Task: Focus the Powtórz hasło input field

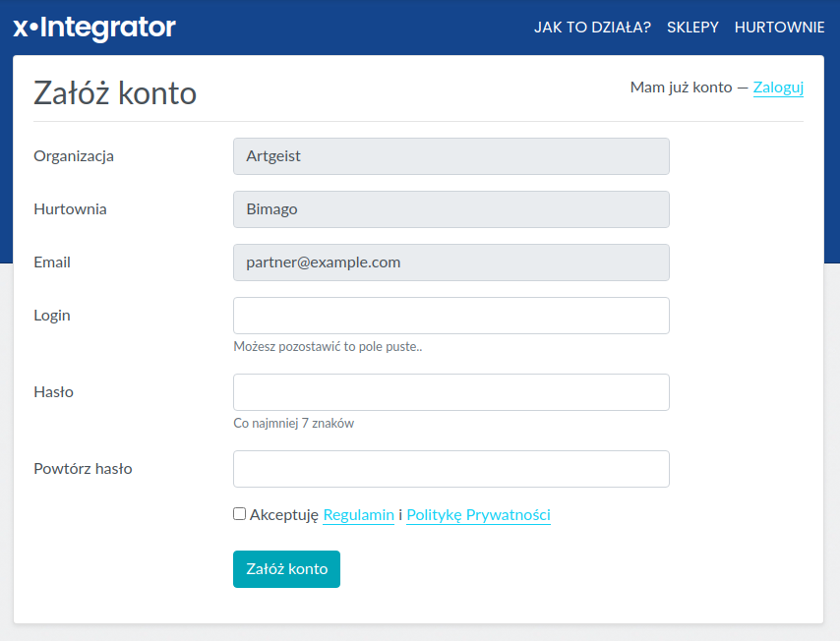Action: (x=450, y=469)
